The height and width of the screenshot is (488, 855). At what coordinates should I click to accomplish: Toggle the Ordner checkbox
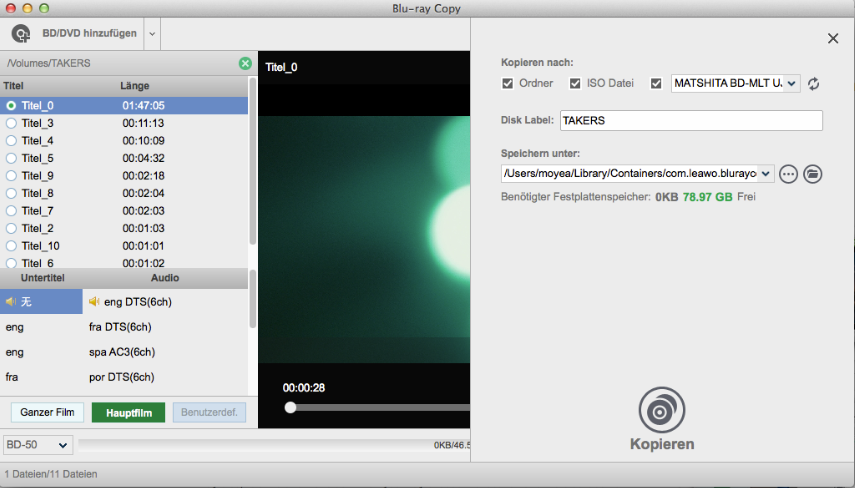tap(508, 83)
